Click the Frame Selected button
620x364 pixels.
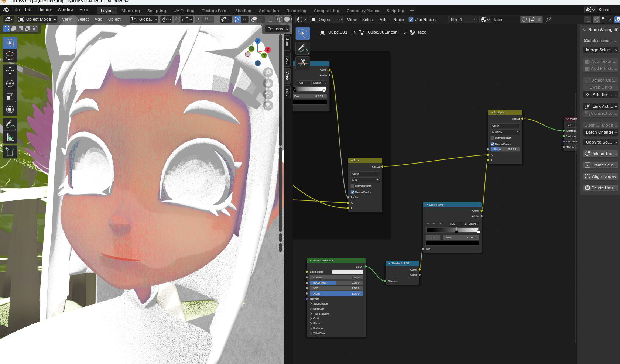click(x=601, y=165)
